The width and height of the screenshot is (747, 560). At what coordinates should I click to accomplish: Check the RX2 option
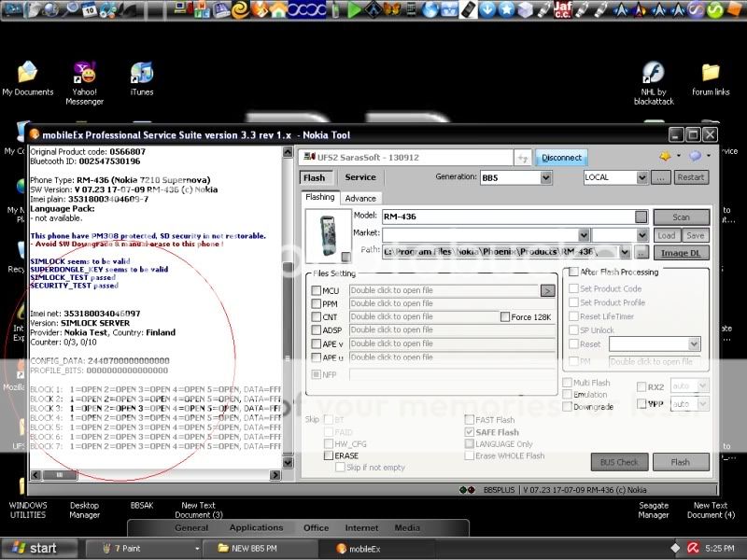tap(641, 387)
